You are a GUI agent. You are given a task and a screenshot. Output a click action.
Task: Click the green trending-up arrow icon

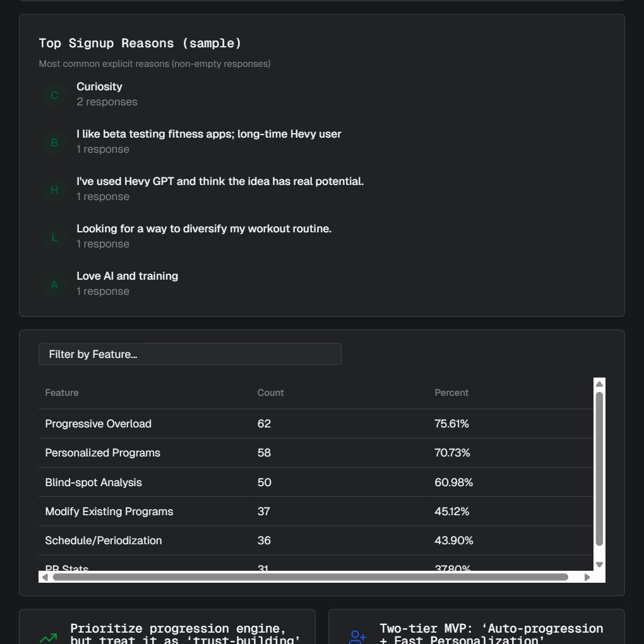[x=49, y=638]
